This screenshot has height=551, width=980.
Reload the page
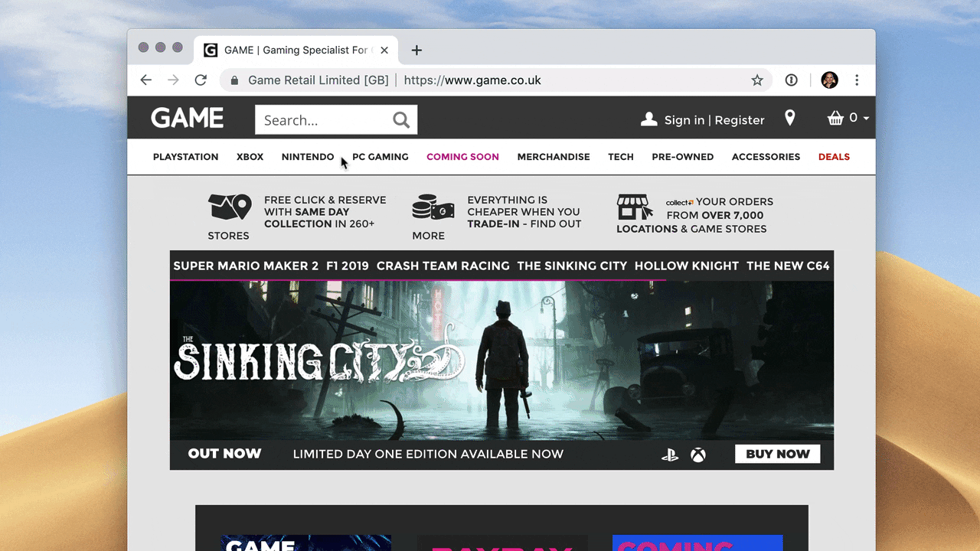coord(201,80)
